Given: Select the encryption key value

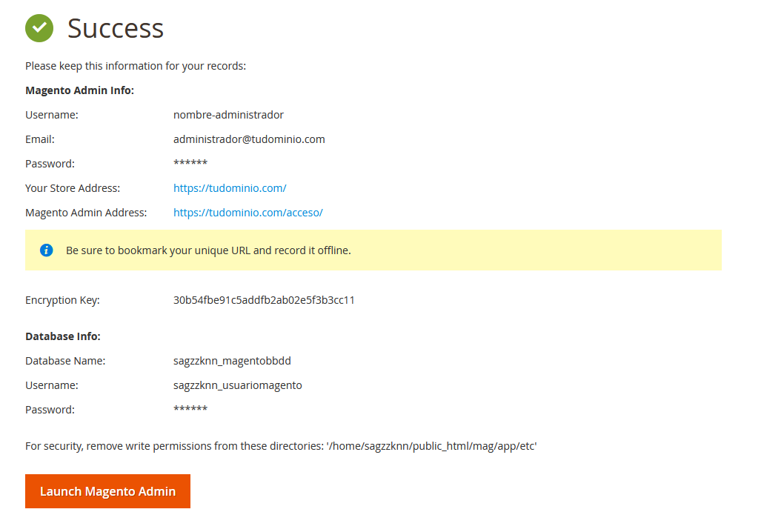Looking at the screenshot, I should click(264, 300).
